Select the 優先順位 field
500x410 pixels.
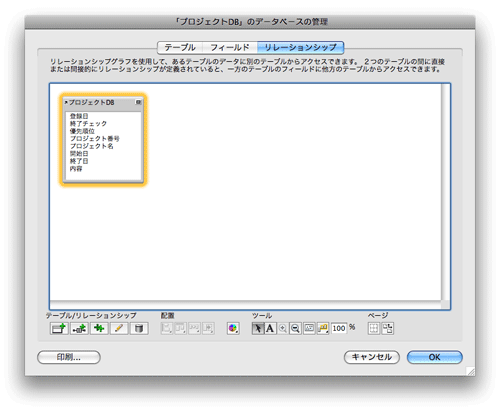pos(82,131)
